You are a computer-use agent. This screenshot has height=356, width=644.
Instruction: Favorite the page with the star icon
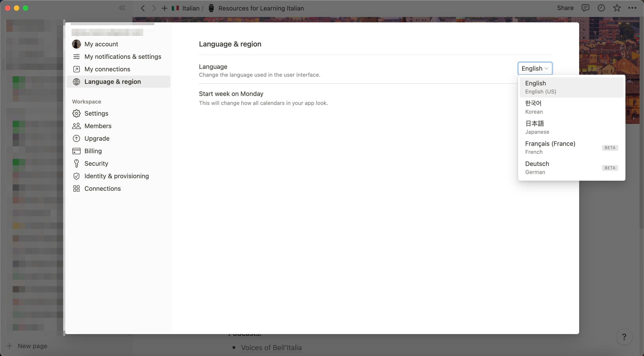[x=617, y=8]
